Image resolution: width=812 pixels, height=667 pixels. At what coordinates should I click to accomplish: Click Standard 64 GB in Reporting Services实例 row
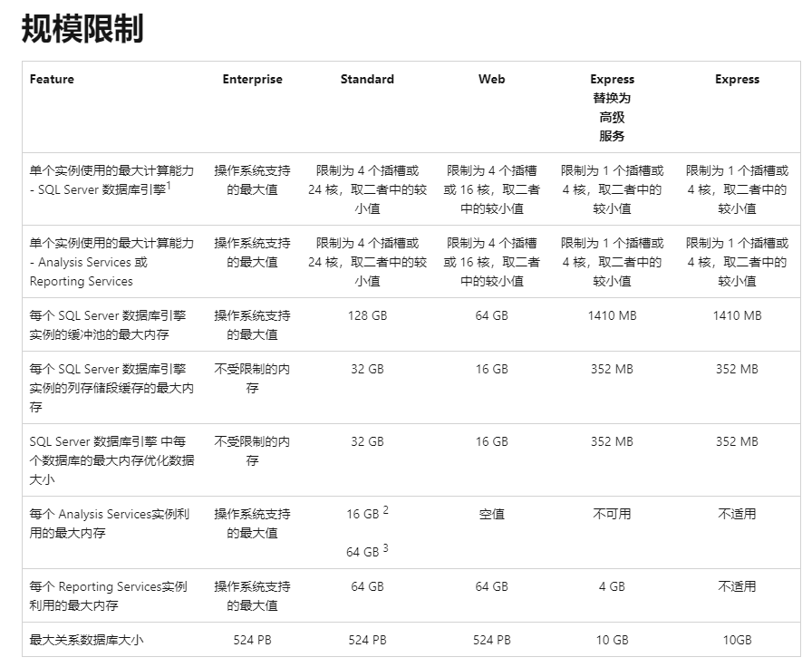click(367, 586)
